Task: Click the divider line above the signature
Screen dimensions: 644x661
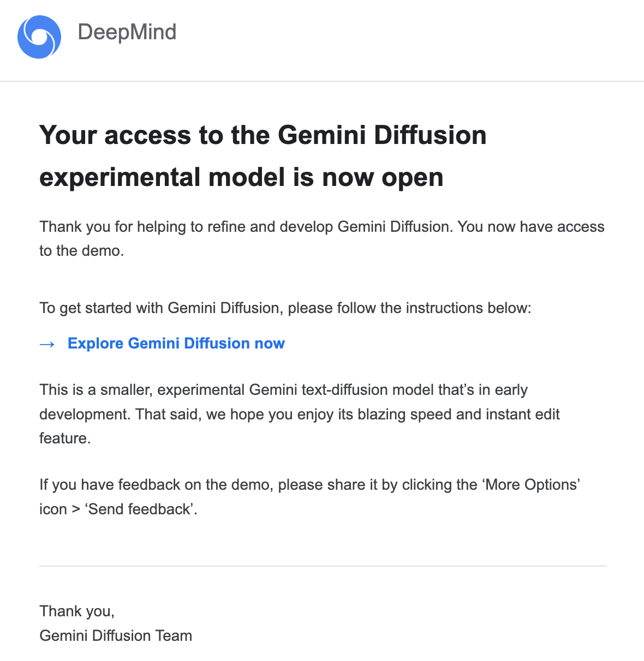Action: pos(322,566)
